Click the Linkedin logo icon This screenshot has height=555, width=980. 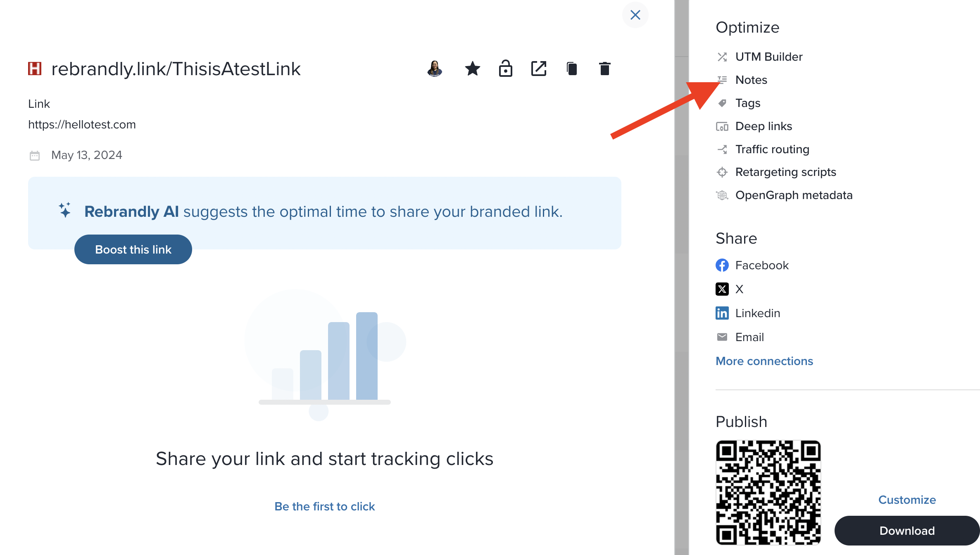[722, 313]
